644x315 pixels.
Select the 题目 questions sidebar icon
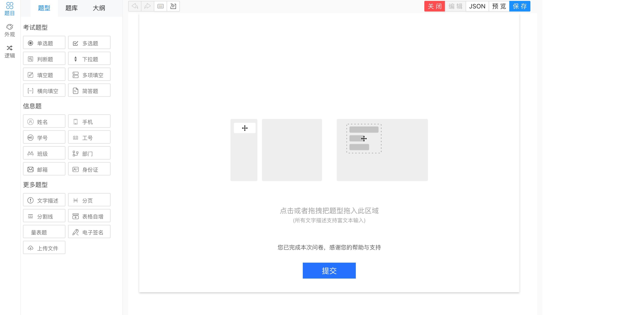tap(10, 9)
